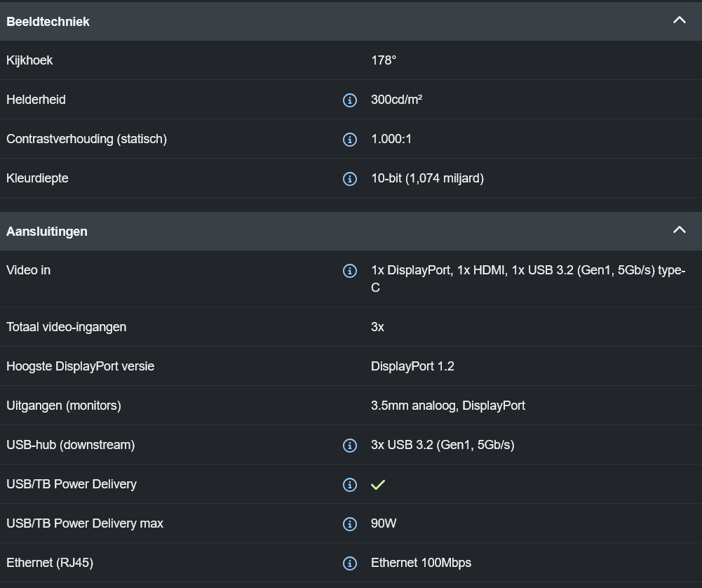The height and width of the screenshot is (588, 702).
Task: Collapse the Aansluitingen section with chevron
Action: click(x=679, y=230)
